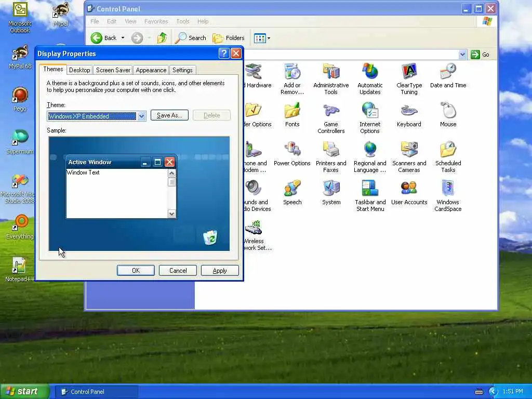Click the Up folder toolbar icon
The height and width of the screenshot is (399, 532).
point(162,38)
